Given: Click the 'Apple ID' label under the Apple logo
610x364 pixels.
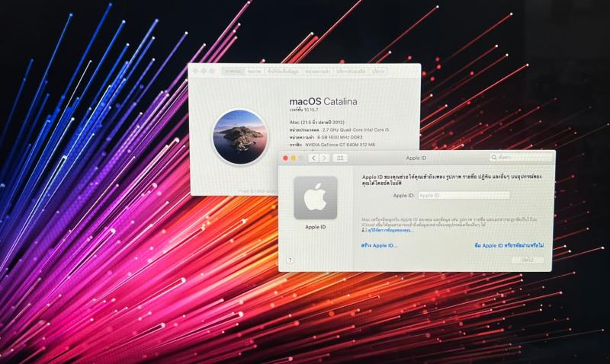Looking at the screenshot, I should coord(316,227).
